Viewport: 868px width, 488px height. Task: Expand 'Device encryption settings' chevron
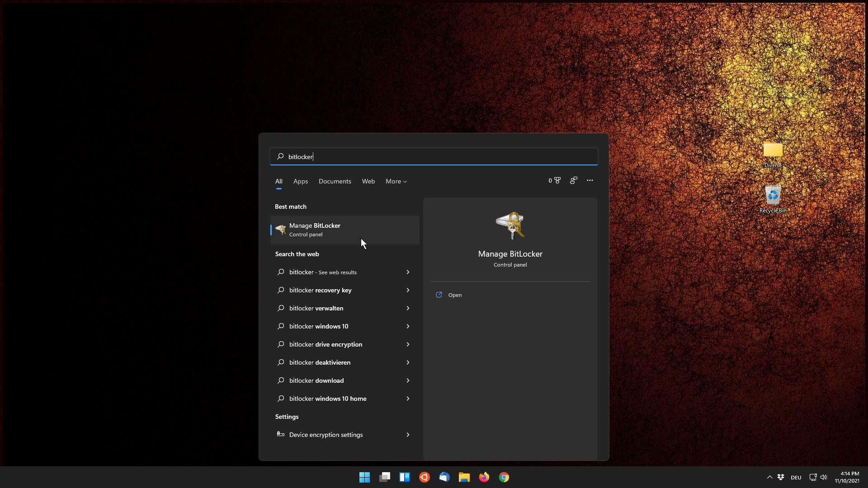coord(408,435)
